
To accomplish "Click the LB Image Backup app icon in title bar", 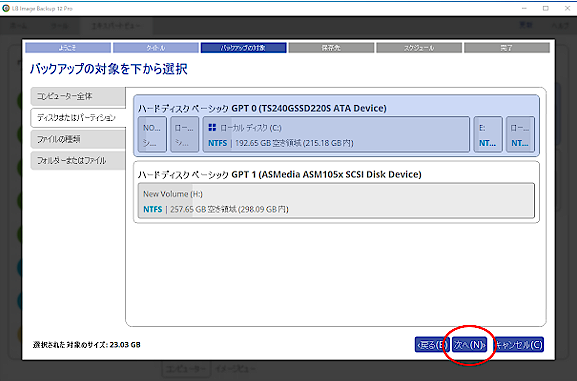I will click(x=6, y=8).
